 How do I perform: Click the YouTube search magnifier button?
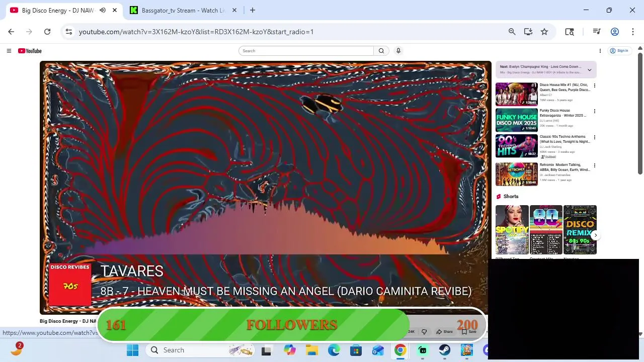tap(381, 51)
